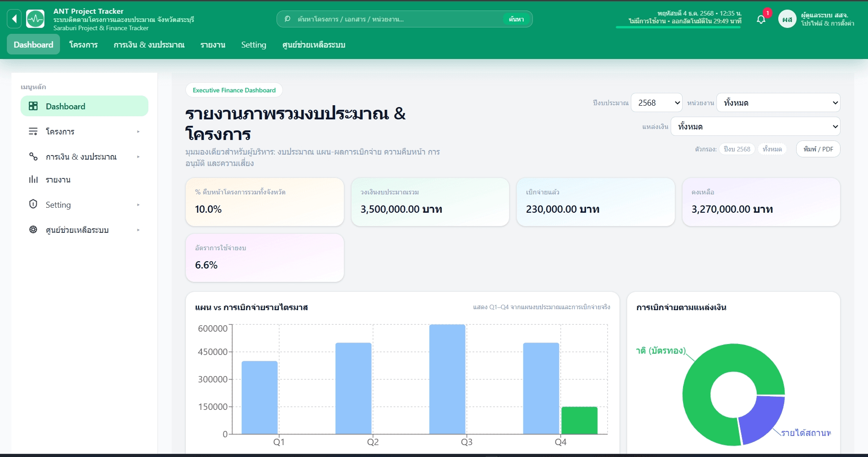The width and height of the screenshot is (868, 457).
Task: Click the ผส profile avatar icon
Action: [787, 19]
